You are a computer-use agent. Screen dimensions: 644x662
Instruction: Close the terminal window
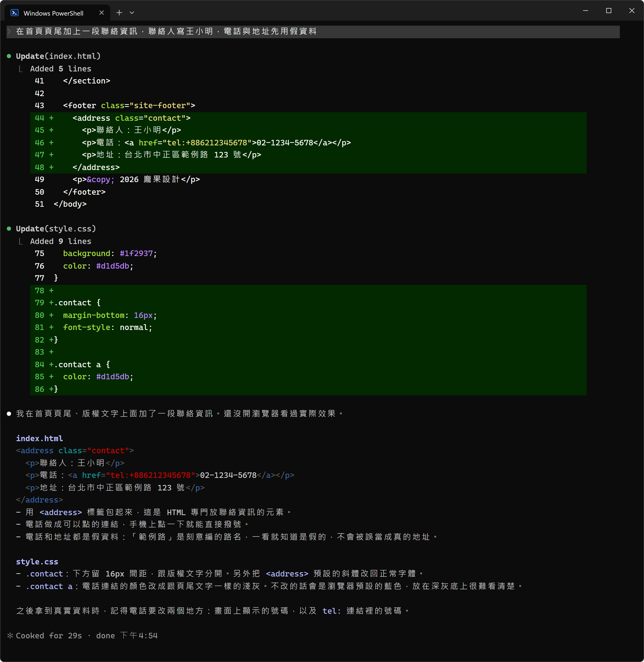[x=632, y=11]
